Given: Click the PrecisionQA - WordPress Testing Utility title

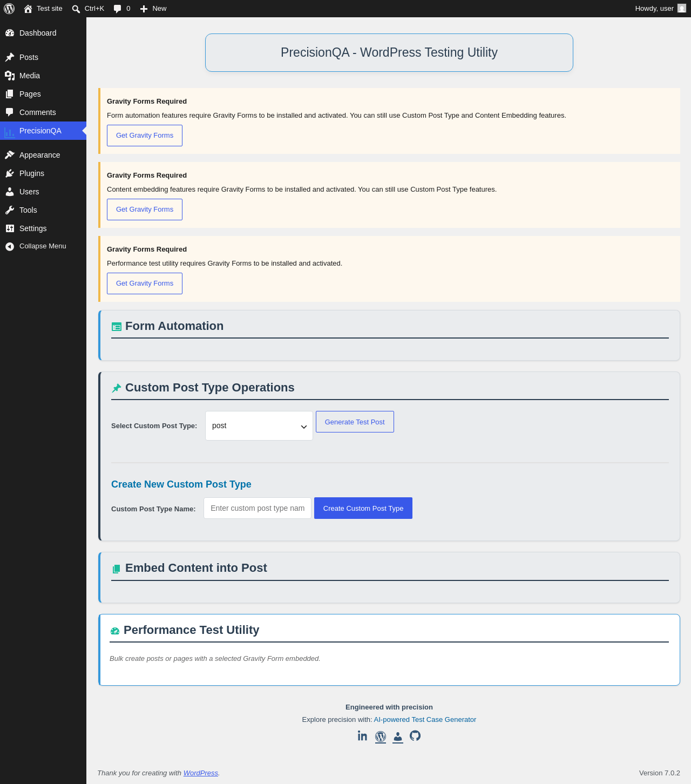Looking at the screenshot, I should click(x=389, y=52).
